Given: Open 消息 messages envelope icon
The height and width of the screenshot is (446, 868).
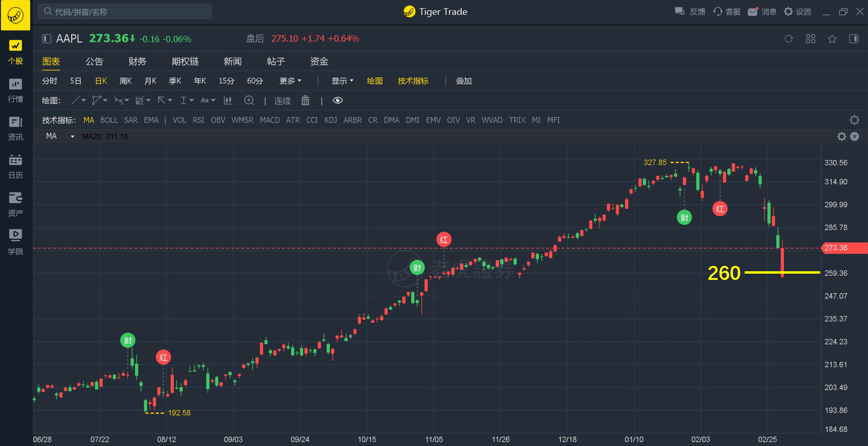Looking at the screenshot, I should [753, 12].
